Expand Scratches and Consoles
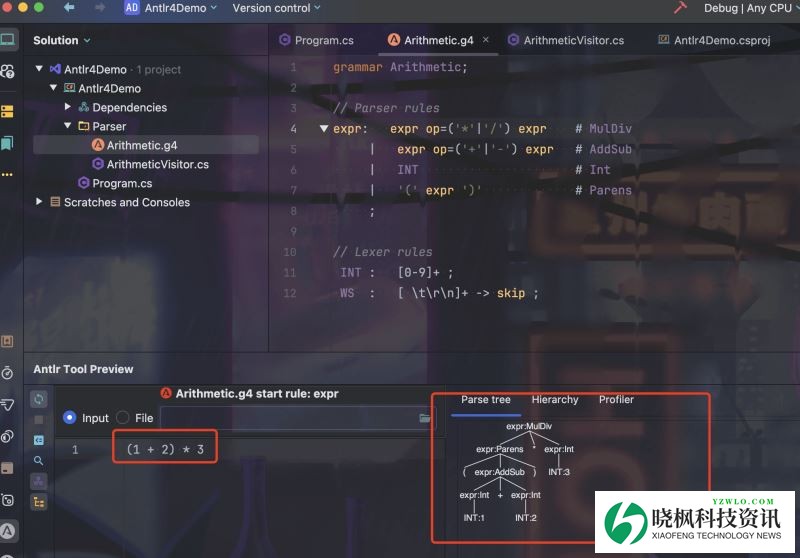Screen dimensions: 800x558 point(39,201)
